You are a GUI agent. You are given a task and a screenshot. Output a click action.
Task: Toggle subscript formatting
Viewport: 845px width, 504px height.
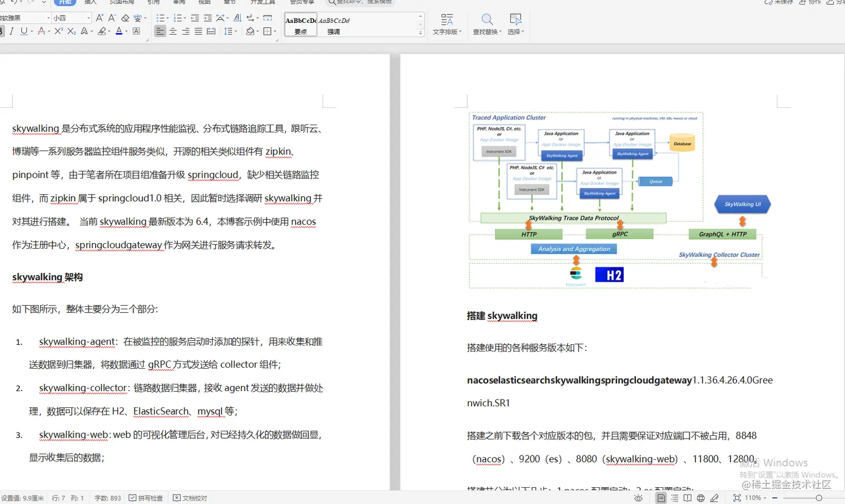pyautogui.click(x=72, y=31)
